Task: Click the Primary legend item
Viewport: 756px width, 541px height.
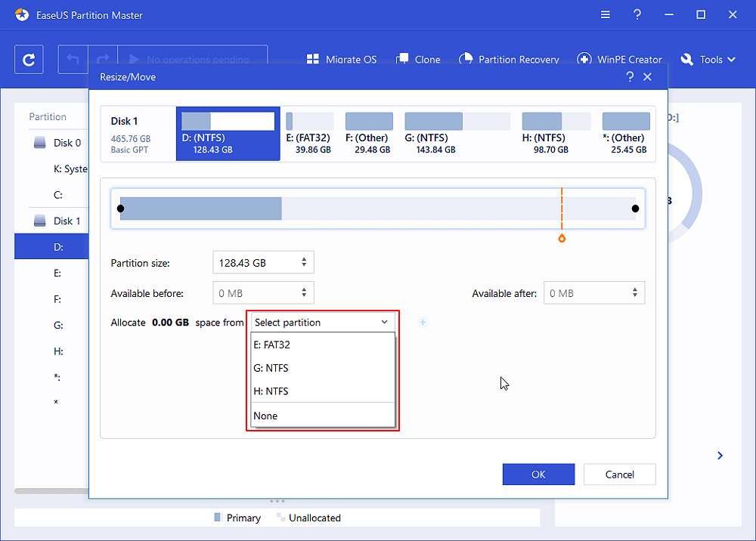Action: (237, 518)
